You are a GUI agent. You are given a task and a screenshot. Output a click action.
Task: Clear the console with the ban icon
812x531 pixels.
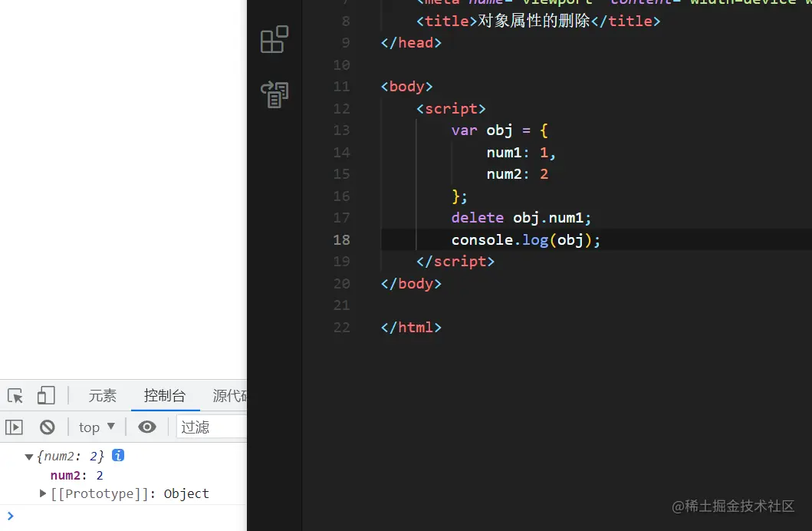[x=47, y=427]
